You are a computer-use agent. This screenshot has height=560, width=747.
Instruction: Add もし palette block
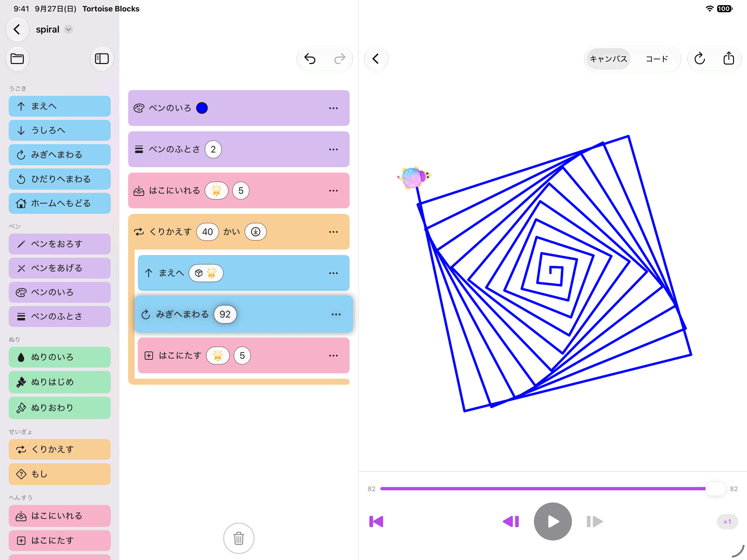(x=60, y=474)
